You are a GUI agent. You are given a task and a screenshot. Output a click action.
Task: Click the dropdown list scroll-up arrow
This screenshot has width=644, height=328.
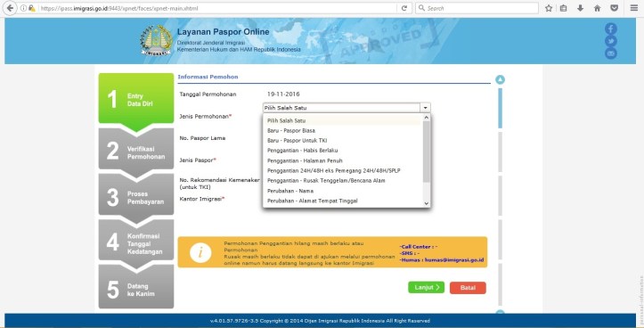coord(426,118)
